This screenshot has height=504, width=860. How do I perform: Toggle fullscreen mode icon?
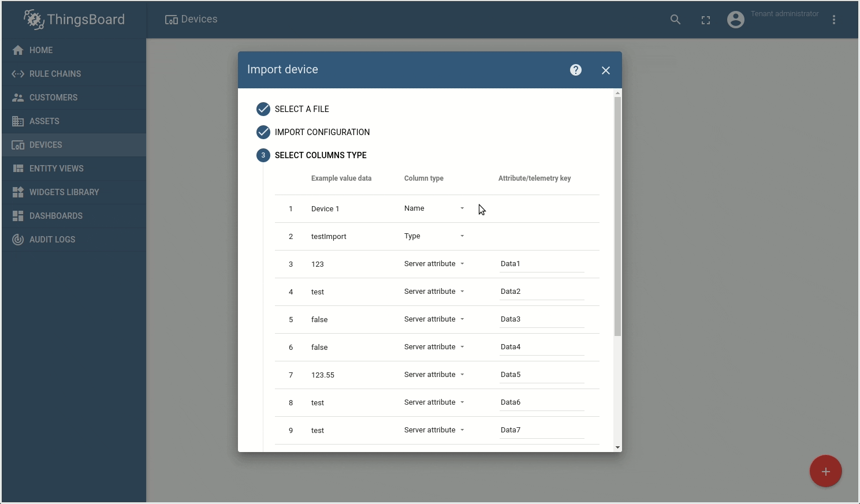coord(706,20)
